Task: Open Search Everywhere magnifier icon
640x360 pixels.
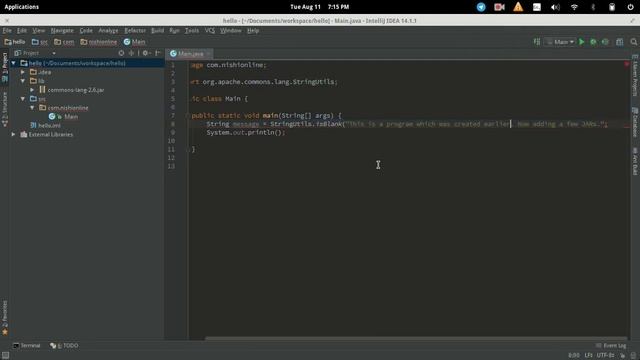Action: [633, 42]
